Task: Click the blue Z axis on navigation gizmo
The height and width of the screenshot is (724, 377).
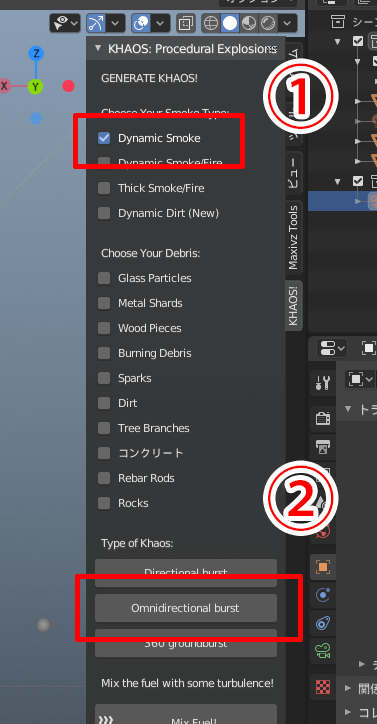Action: click(x=36, y=54)
